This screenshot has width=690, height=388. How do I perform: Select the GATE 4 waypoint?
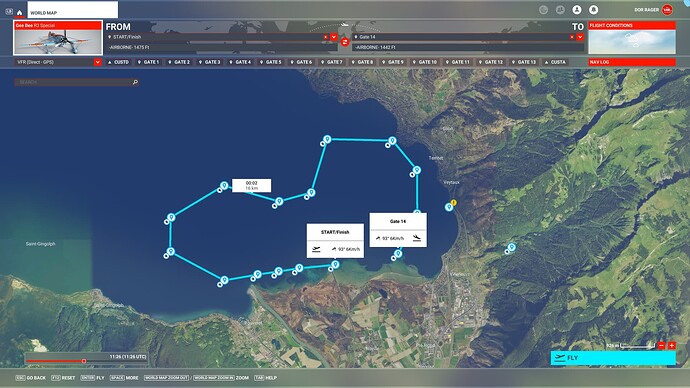[240, 62]
